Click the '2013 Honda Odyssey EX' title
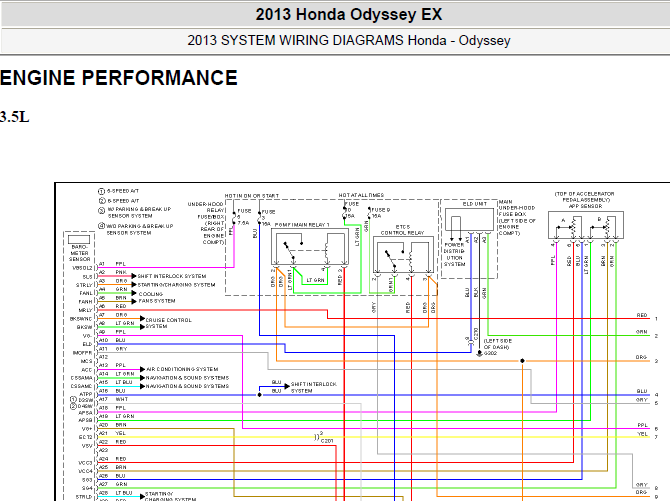The width and height of the screenshot is (670, 501). pos(349,15)
